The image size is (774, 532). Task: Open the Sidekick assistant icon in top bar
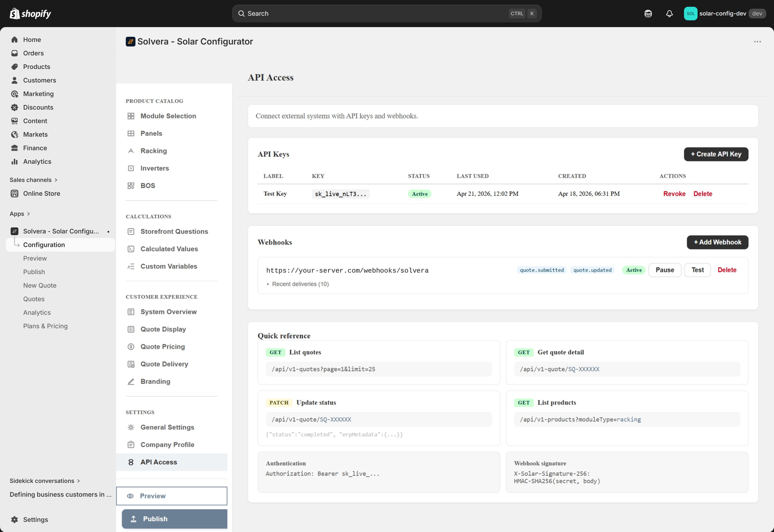(648, 14)
